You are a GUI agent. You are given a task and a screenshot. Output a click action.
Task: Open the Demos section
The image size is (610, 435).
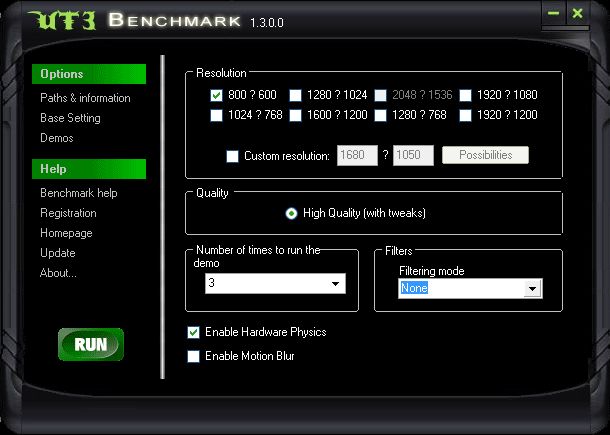coord(57,138)
